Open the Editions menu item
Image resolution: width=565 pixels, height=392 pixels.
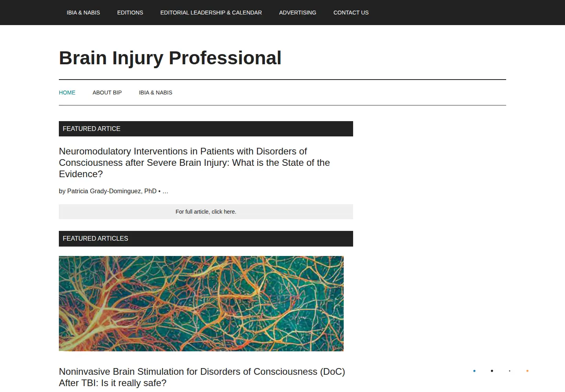(x=130, y=13)
